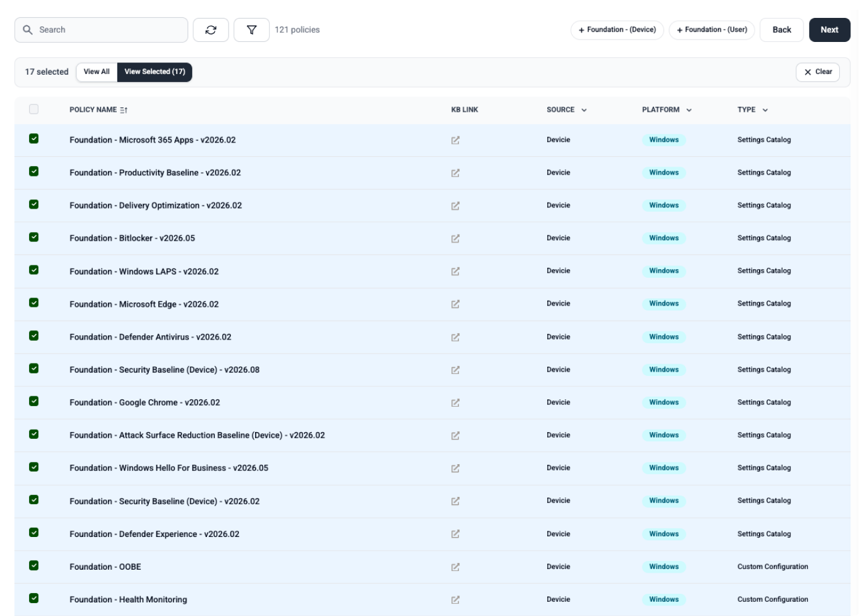Viewport: 864px width, 616px height.
Task: Clear the current selection
Action: (x=818, y=72)
